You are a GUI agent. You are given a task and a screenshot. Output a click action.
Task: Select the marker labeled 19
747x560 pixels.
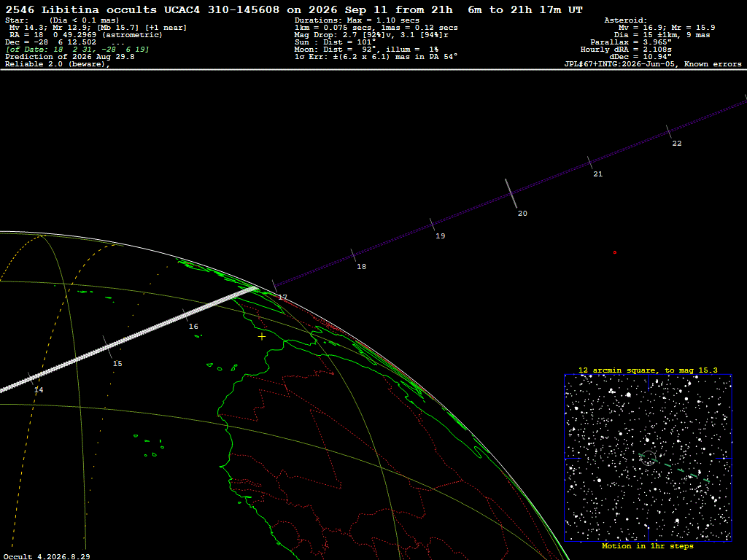[440, 236]
